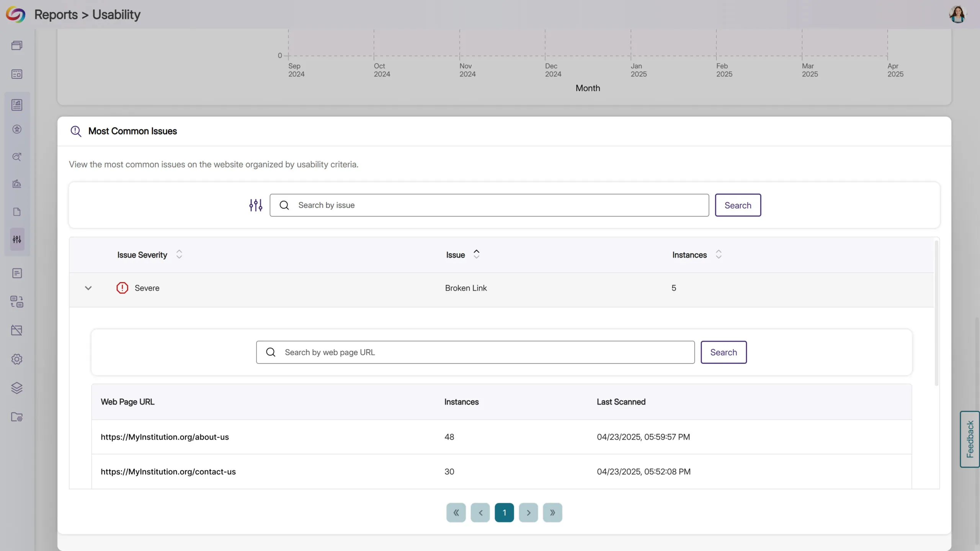
Task: Open the folder settings sidebar icon
Action: (x=17, y=417)
